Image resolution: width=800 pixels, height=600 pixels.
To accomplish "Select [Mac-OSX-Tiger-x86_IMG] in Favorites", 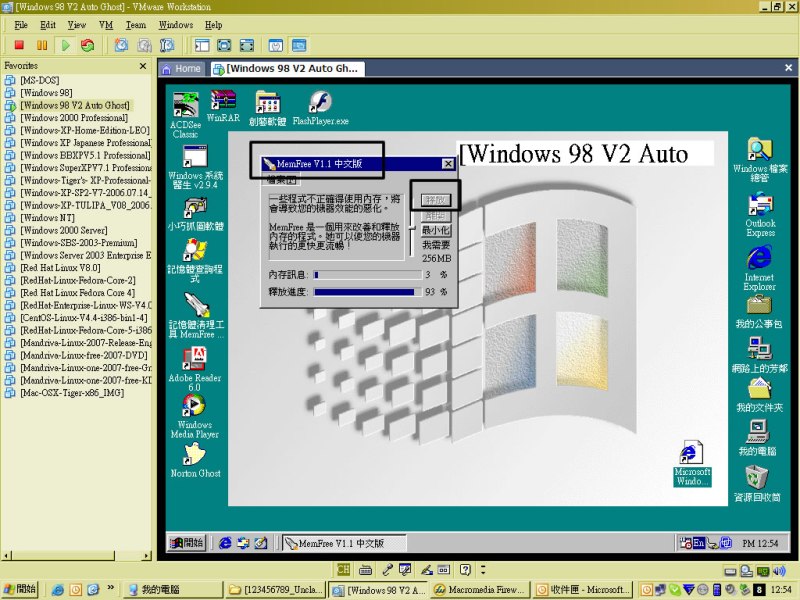I will pyautogui.click(x=72, y=393).
